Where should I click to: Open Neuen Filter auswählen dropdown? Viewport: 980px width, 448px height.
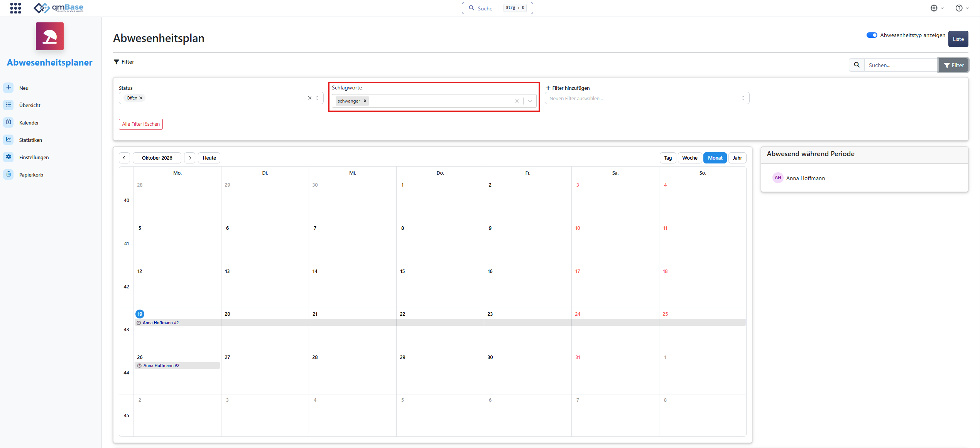(647, 98)
